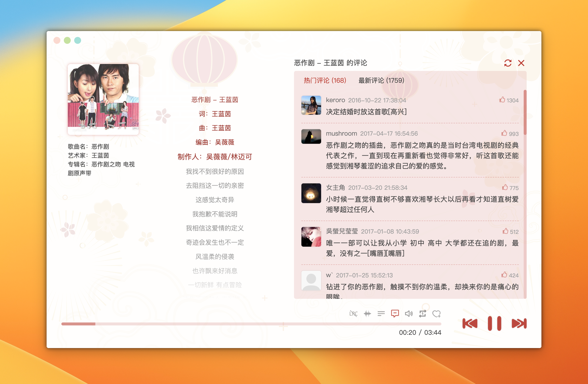The width and height of the screenshot is (588, 384).
Task: Click the song progress bar
Action: point(251,324)
